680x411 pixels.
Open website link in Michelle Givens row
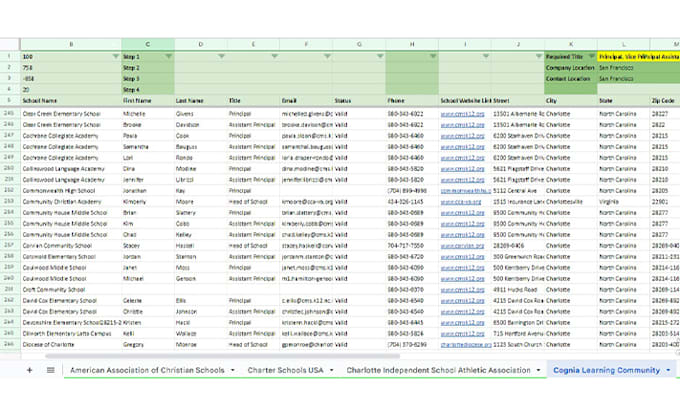(462, 114)
